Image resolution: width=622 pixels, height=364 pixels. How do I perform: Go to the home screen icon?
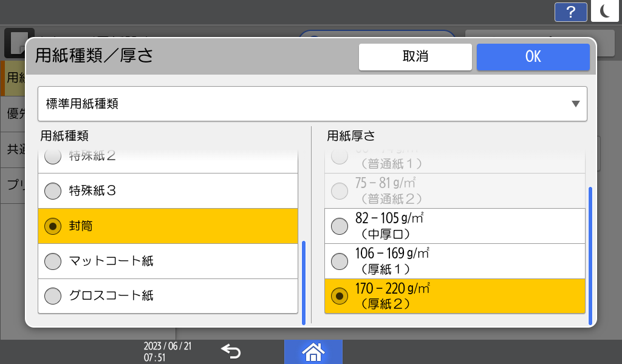[x=313, y=351]
